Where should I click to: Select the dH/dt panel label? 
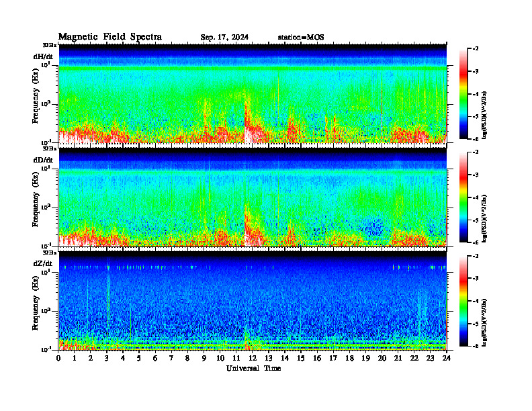43,56
